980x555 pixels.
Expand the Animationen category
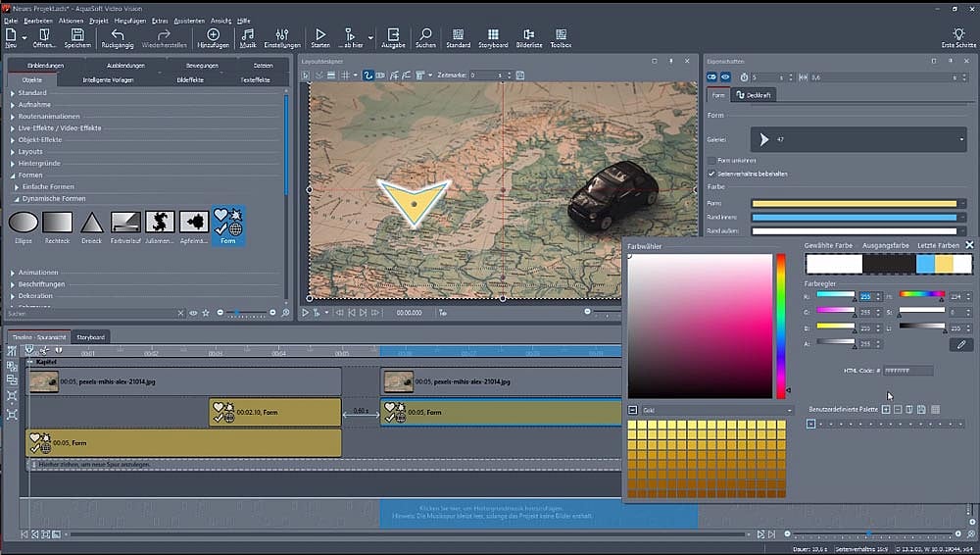pyautogui.click(x=37, y=273)
